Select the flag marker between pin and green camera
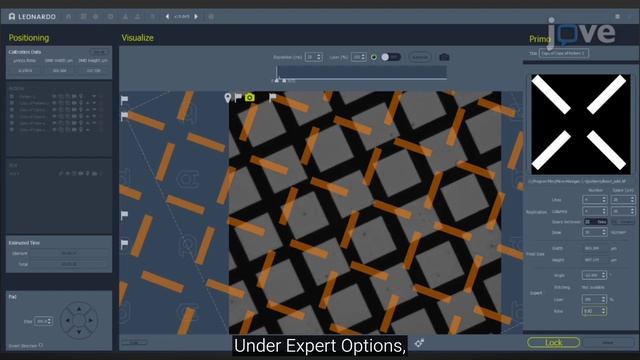640x360 pixels. 238,97
